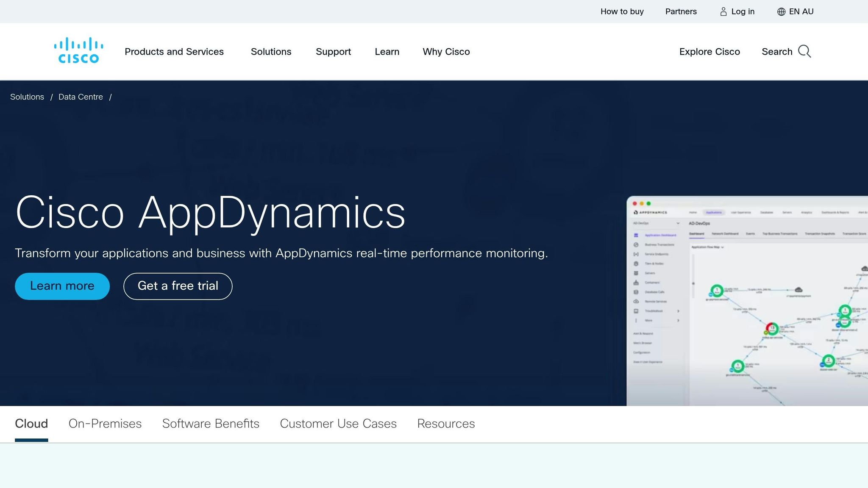Viewport: 868px width, 488px height.
Task: Select the Application Dashboard sidebar icon
Action: click(636, 235)
